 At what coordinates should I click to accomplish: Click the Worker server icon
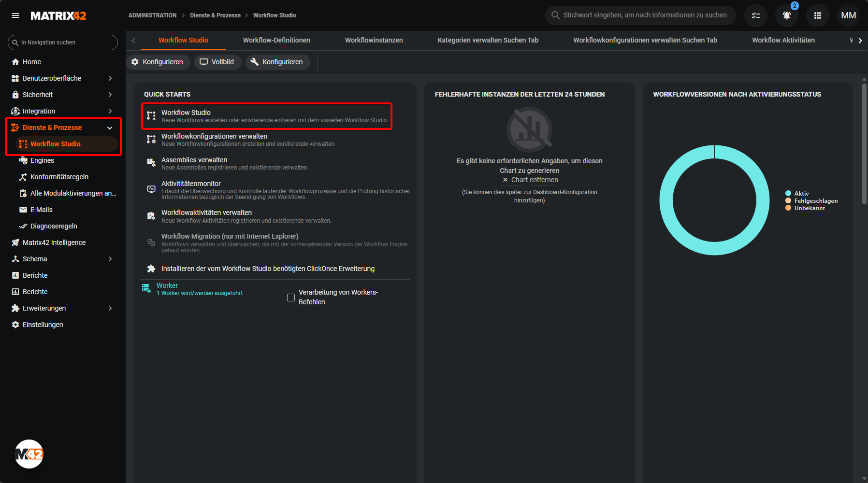146,288
